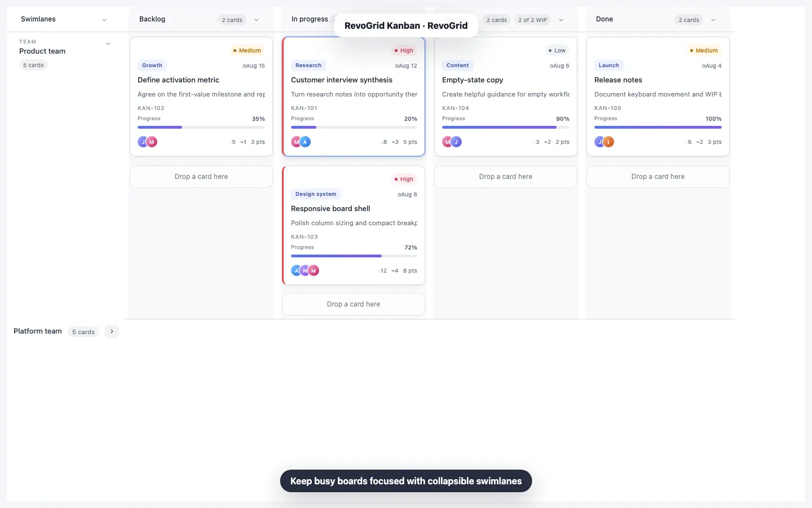Image resolution: width=812 pixels, height=508 pixels.
Task: Click the 5 pts label on KAN-101
Action: (410, 142)
